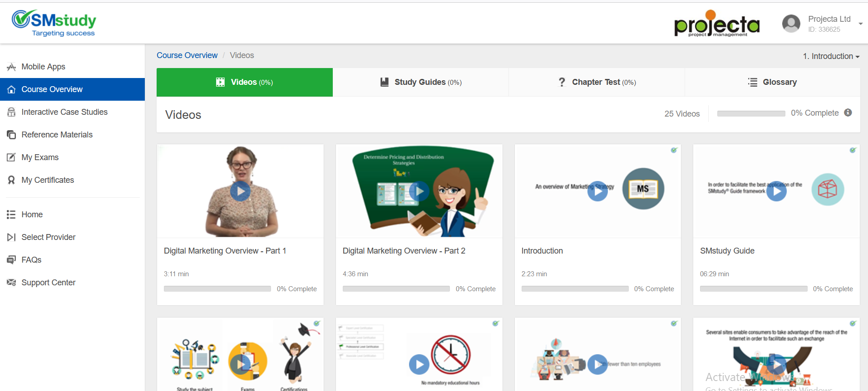Click the Reference Materials copy icon
Image resolution: width=868 pixels, height=391 pixels.
point(11,135)
